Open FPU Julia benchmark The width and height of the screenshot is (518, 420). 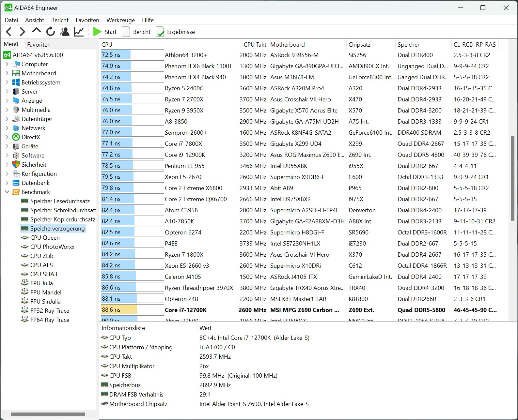pos(41,283)
